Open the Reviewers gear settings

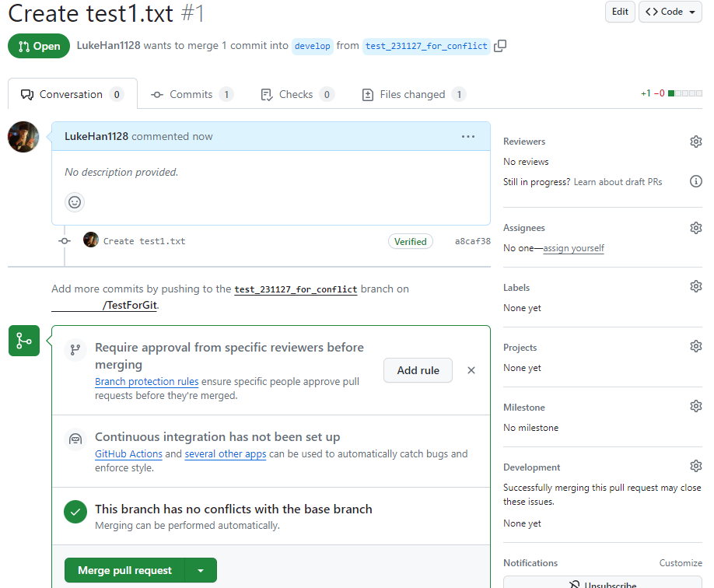(x=696, y=142)
